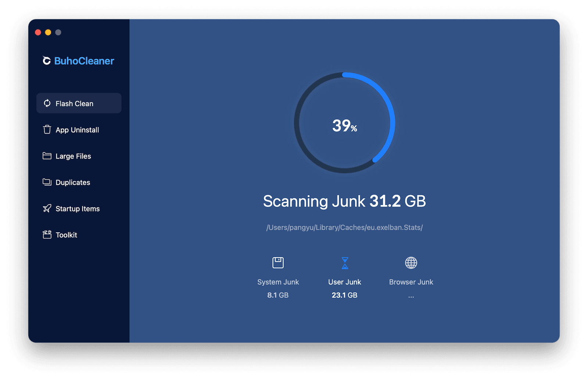Image resolution: width=588 pixels, height=380 pixels.
Task: Click the System Junk label
Action: click(278, 282)
